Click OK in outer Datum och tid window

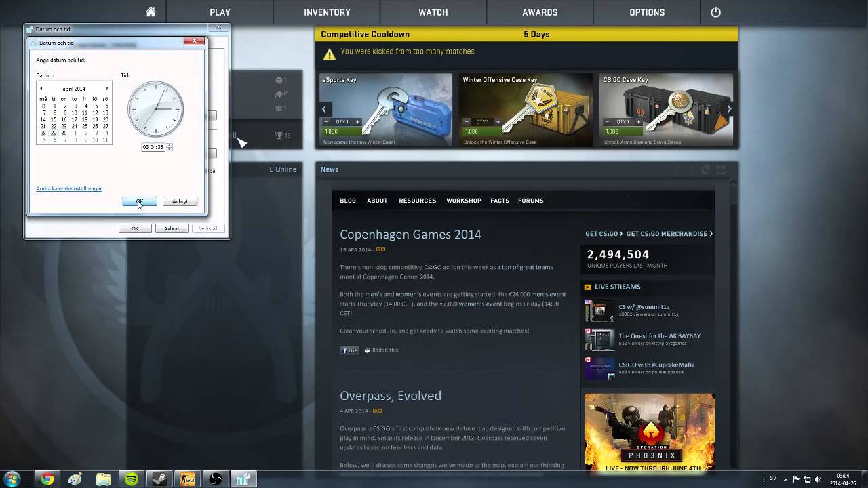[x=135, y=228]
